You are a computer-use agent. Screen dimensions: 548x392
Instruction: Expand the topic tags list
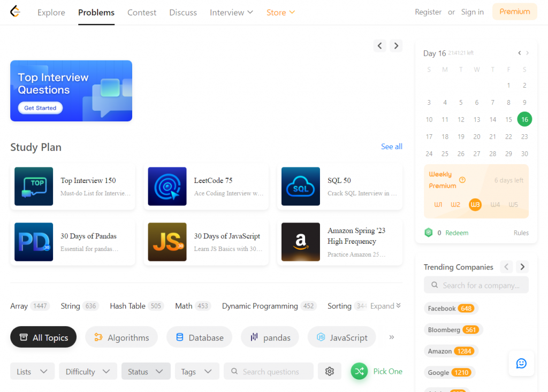click(x=385, y=306)
